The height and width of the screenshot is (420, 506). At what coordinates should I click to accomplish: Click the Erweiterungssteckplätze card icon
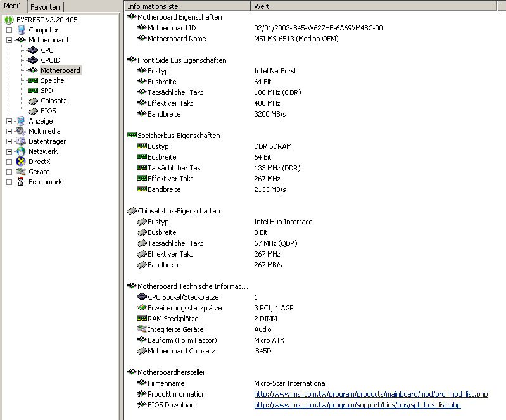(x=142, y=307)
